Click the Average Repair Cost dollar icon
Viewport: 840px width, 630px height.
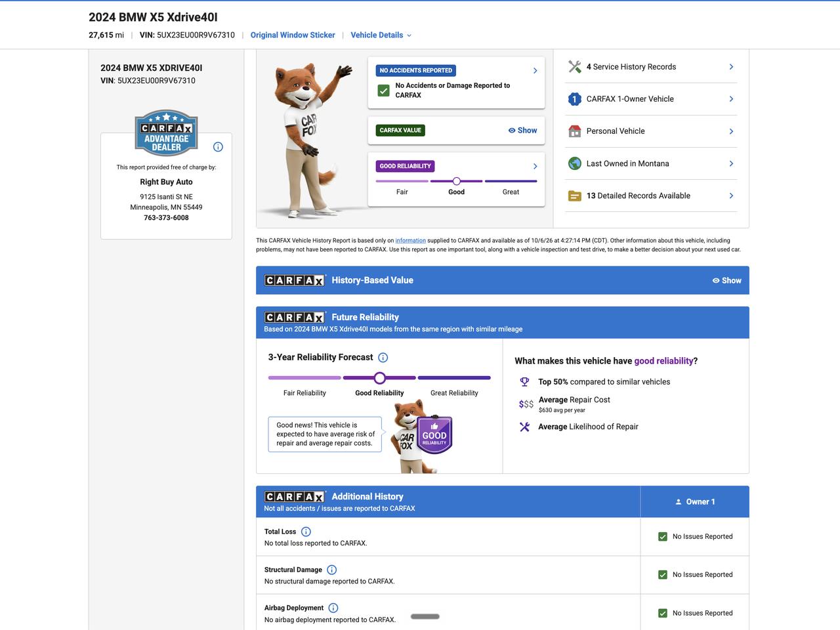coord(526,404)
